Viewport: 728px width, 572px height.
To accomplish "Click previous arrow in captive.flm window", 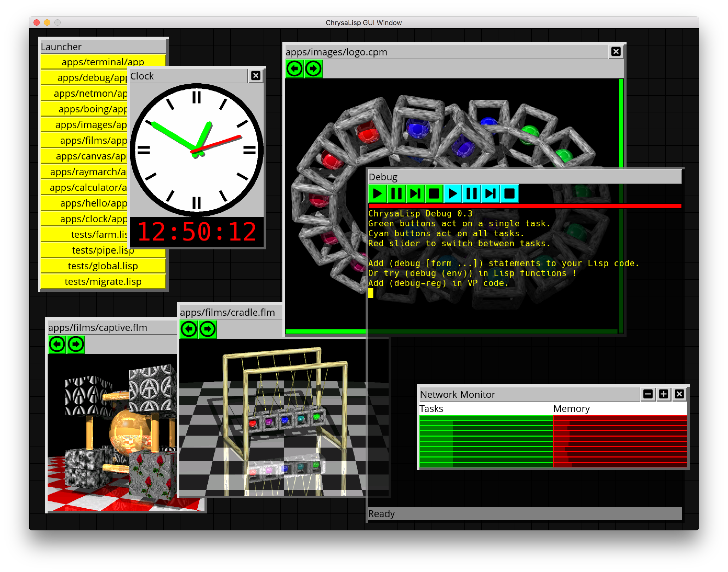I will click(x=57, y=344).
